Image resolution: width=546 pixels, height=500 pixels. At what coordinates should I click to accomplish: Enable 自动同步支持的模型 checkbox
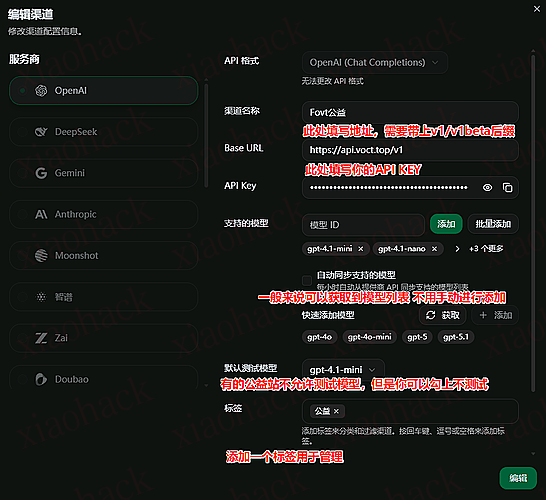(307, 280)
